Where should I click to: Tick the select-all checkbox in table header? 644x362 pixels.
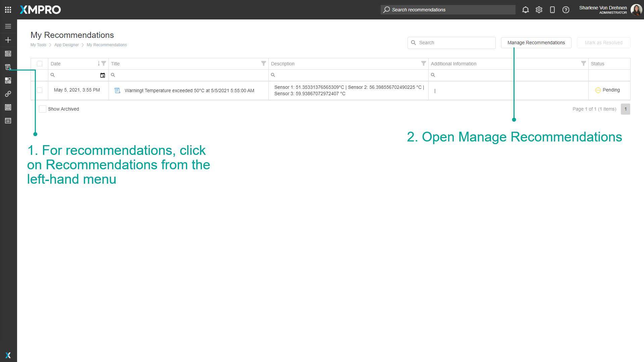(x=40, y=64)
